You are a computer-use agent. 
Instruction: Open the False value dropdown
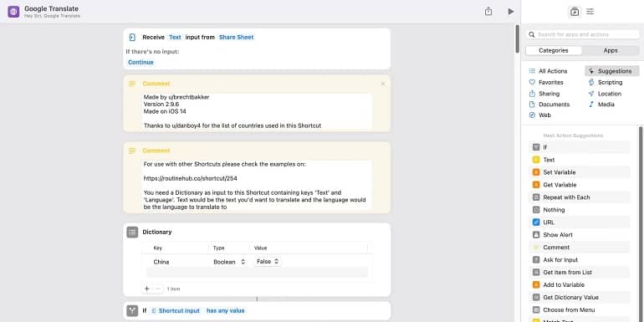click(268, 261)
